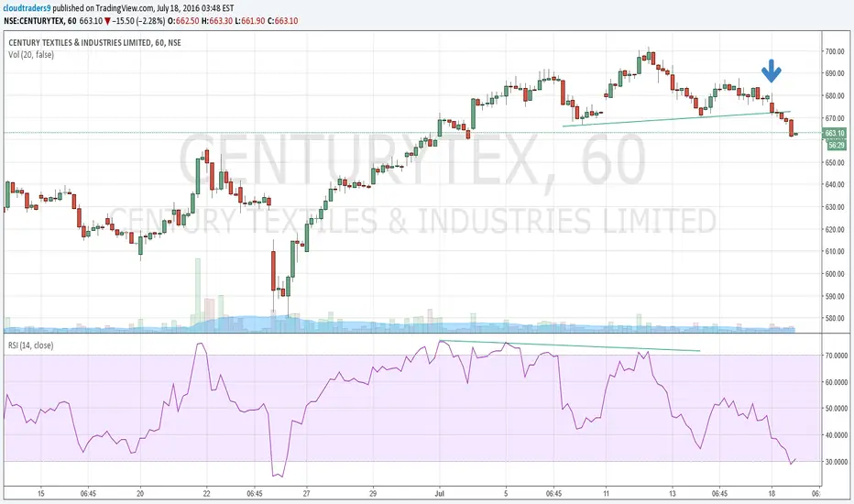Click the 50.0000 RSI axis label

point(836,408)
